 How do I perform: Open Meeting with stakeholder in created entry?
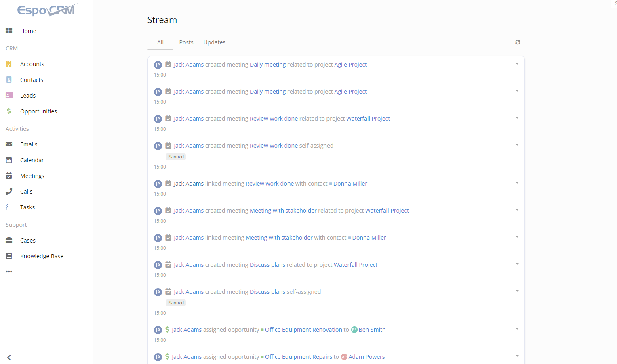[x=283, y=211]
